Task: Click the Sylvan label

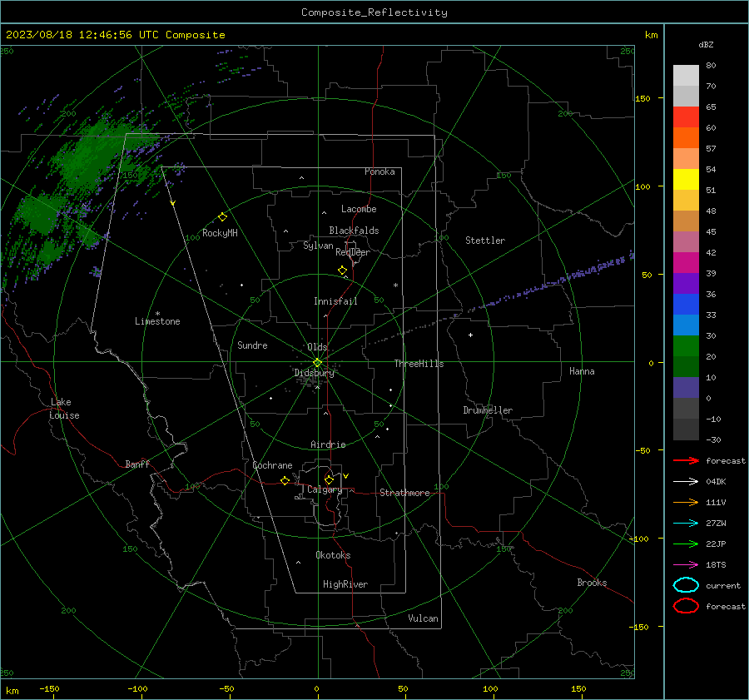Action: tap(318, 246)
